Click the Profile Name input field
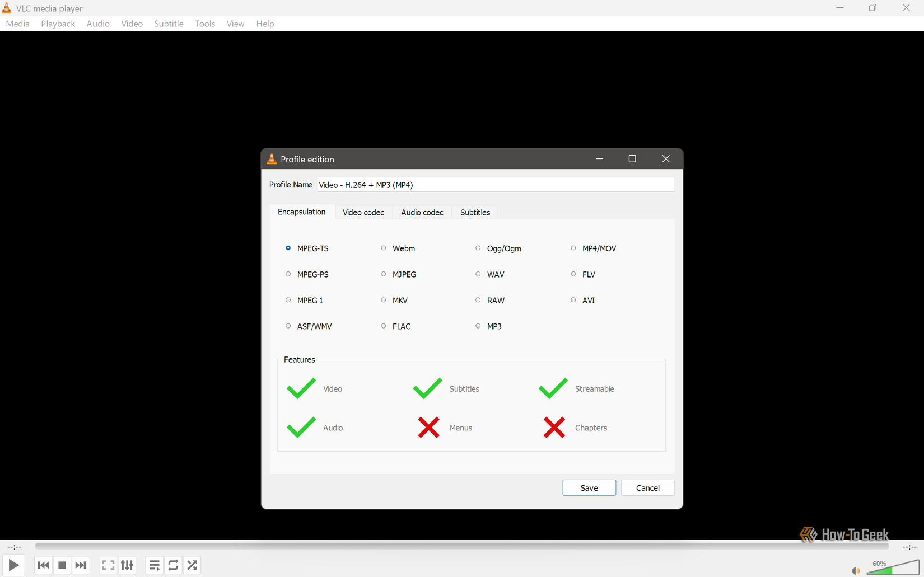The height and width of the screenshot is (577, 924). pyautogui.click(x=496, y=185)
